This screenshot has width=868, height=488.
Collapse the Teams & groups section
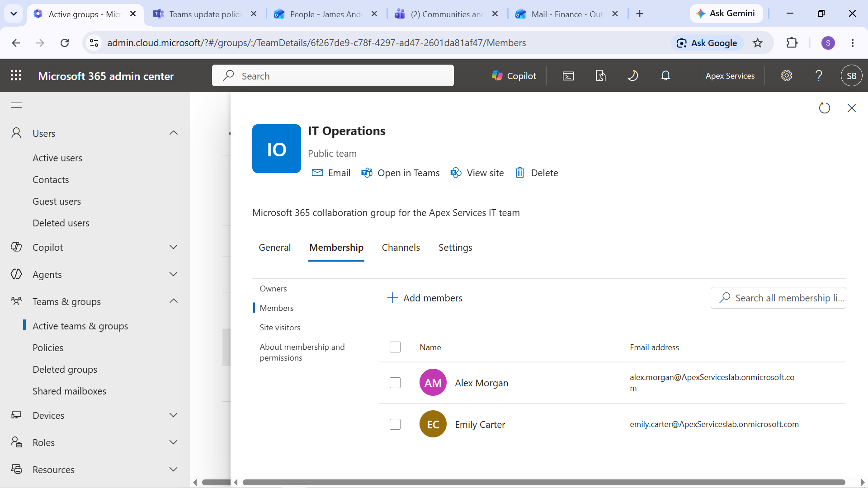pos(174,301)
